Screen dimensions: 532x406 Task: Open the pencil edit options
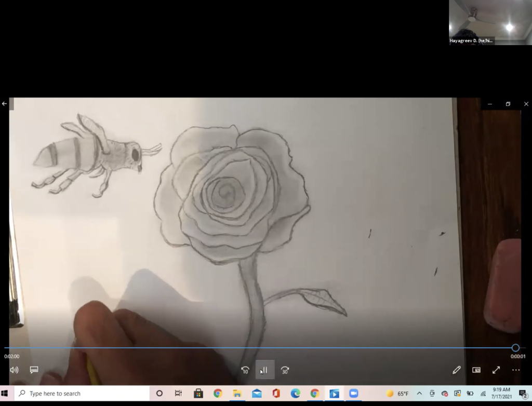coord(457,370)
